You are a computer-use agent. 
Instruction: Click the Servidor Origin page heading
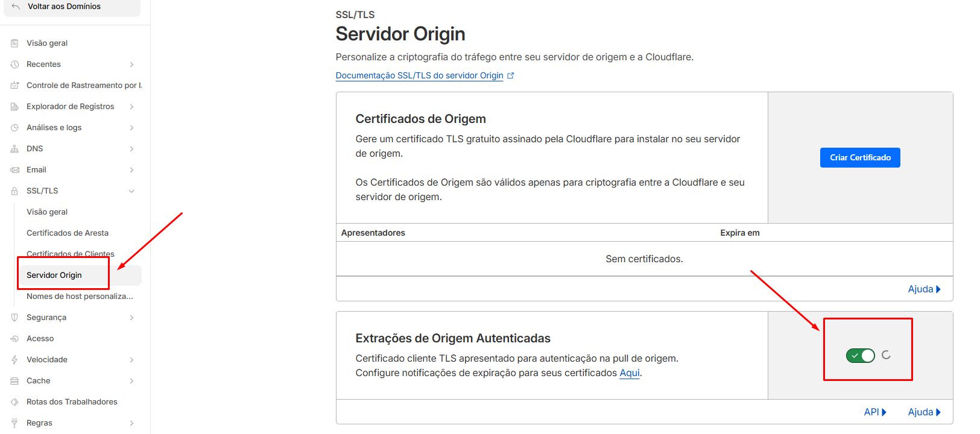(400, 34)
